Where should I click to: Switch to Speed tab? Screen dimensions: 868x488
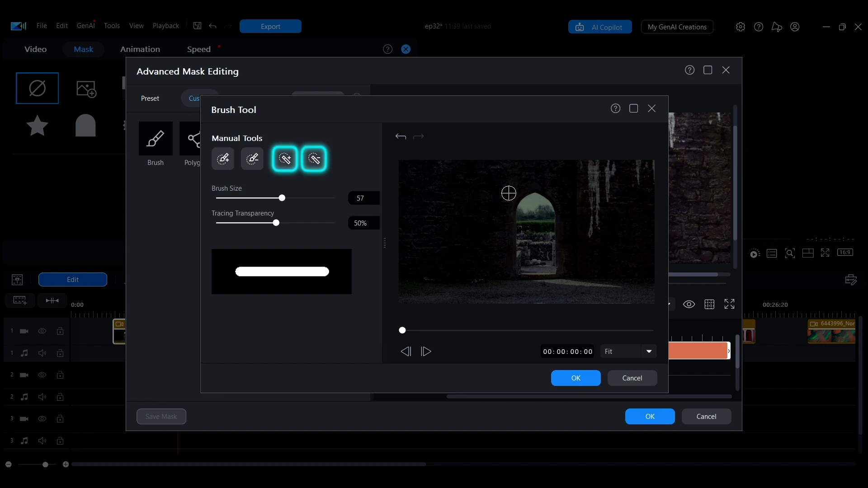[199, 49]
